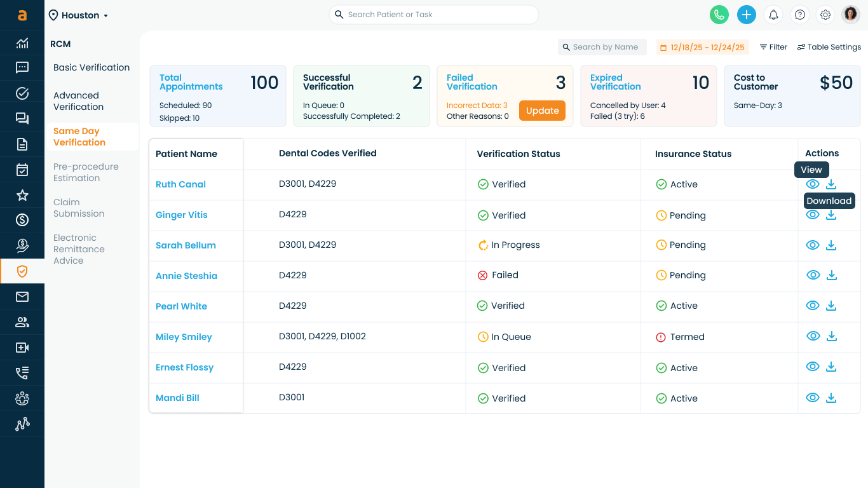Image resolution: width=868 pixels, height=488 pixels.
Task: Click the dollar sign billing sidebar icon
Action: 22,220
